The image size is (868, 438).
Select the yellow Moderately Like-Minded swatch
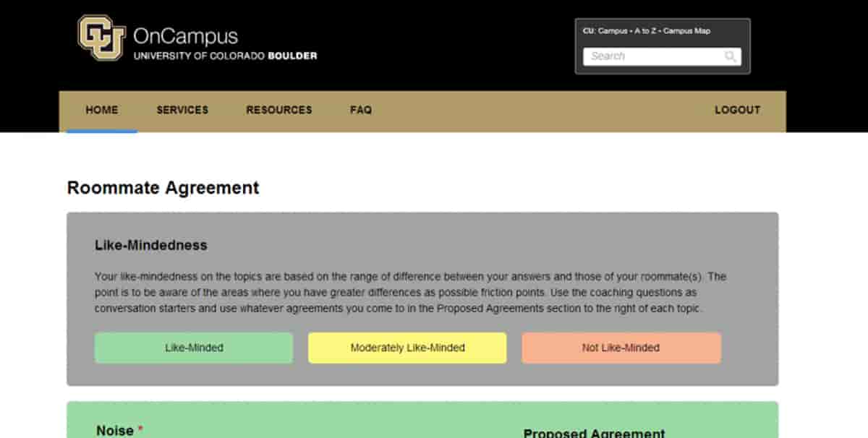tap(407, 348)
